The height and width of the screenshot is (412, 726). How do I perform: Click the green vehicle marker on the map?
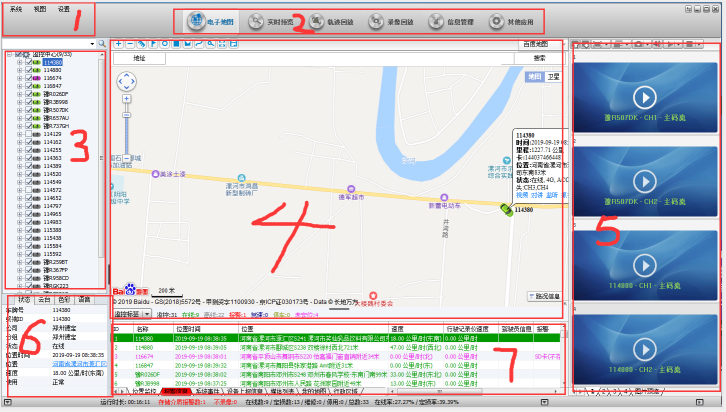click(x=507, y=209)
